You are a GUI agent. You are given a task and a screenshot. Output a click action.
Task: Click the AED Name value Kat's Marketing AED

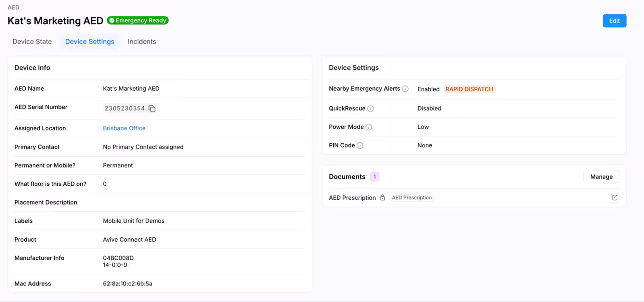pos(131,89)
